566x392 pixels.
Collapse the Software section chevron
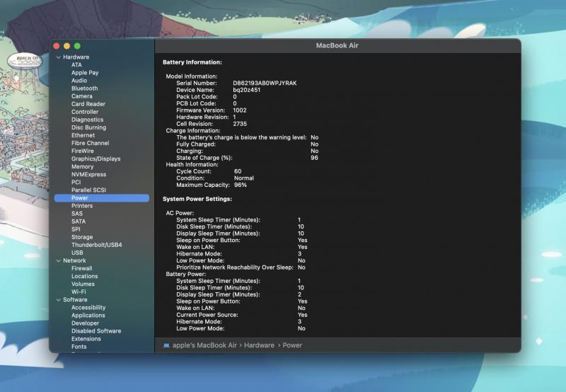coord(57,300)
